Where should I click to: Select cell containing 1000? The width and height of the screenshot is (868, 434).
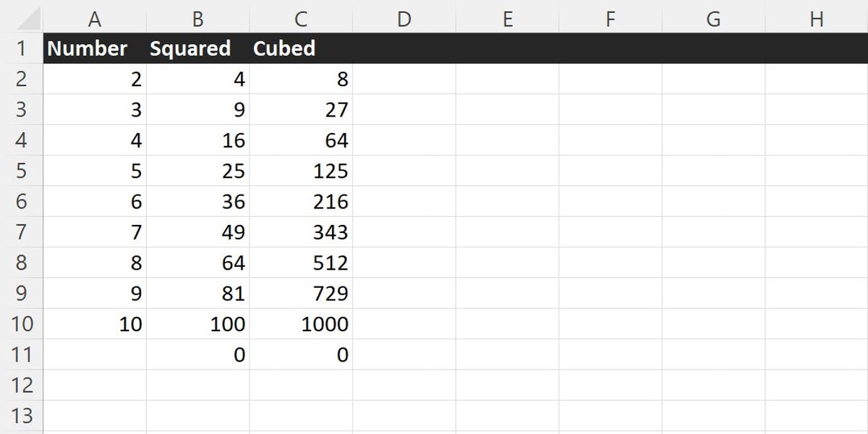(301, 324)
